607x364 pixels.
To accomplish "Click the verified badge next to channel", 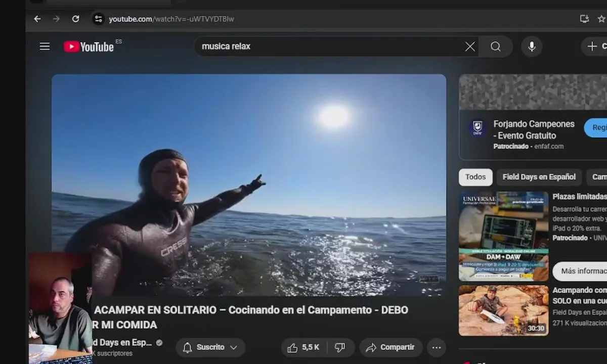I will point(159,343).
